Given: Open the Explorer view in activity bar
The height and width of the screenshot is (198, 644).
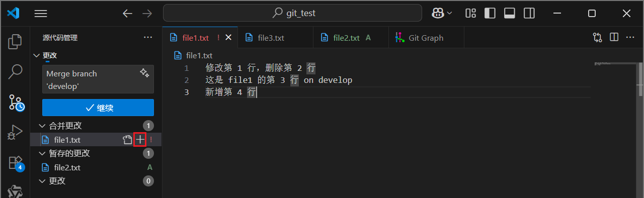Looking at the screenshot, I should pyautogui.click(x=15, y=42).
